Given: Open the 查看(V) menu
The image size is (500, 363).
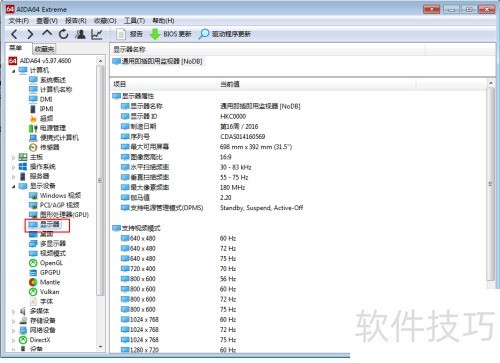Looking at the screenshot, I should [47, 21].
